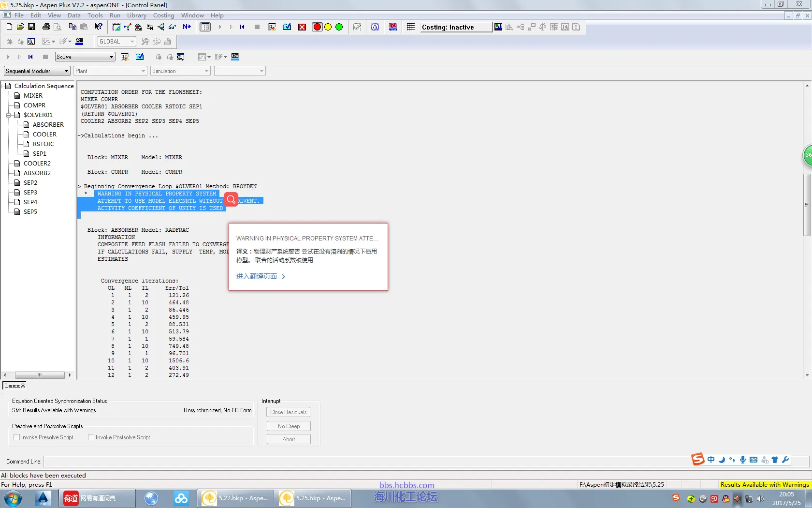812x508 pixels.
Task: Click the Check Results icon in main toolbar
Action: coord(287,27)
